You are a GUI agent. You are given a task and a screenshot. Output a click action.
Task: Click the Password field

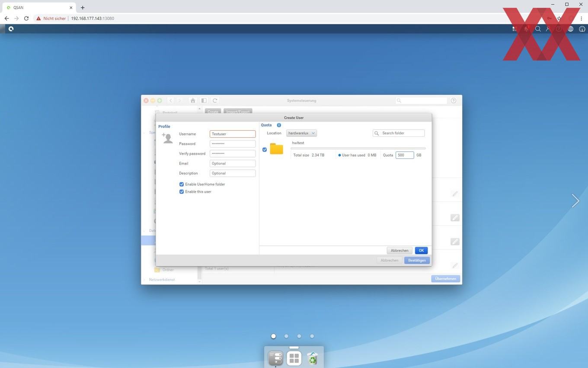233,144
